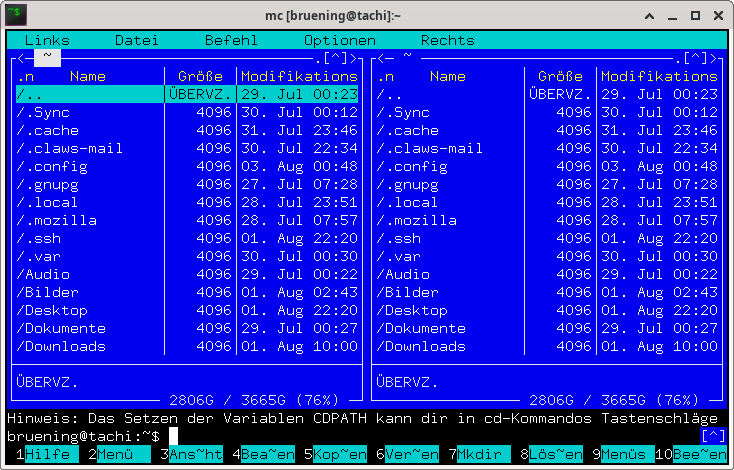Image resolution: width=734 pixels, height=470 pixels.
Task: Expand left panel history arrow .[^]
Action: coord(335,58)
